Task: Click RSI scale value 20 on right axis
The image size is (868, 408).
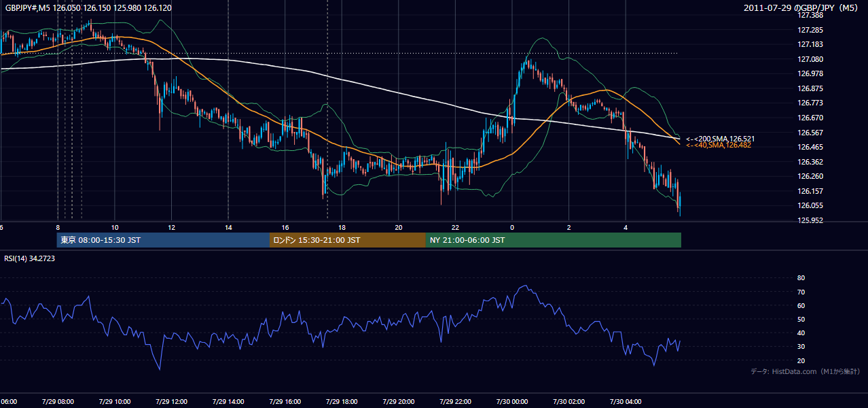Action: 801,360
